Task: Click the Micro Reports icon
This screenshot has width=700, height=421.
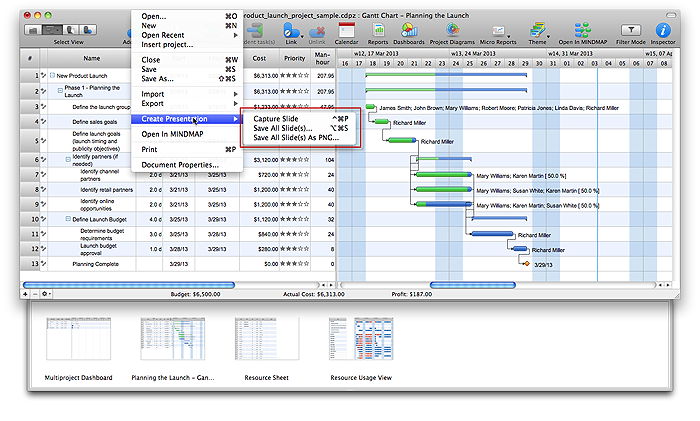Action: 498,31
